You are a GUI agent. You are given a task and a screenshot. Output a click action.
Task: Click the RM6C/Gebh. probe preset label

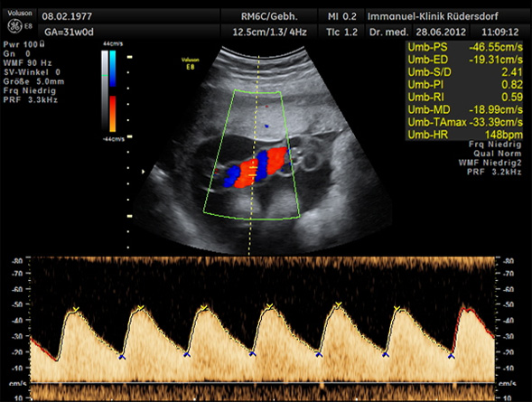tap(269, 16)
